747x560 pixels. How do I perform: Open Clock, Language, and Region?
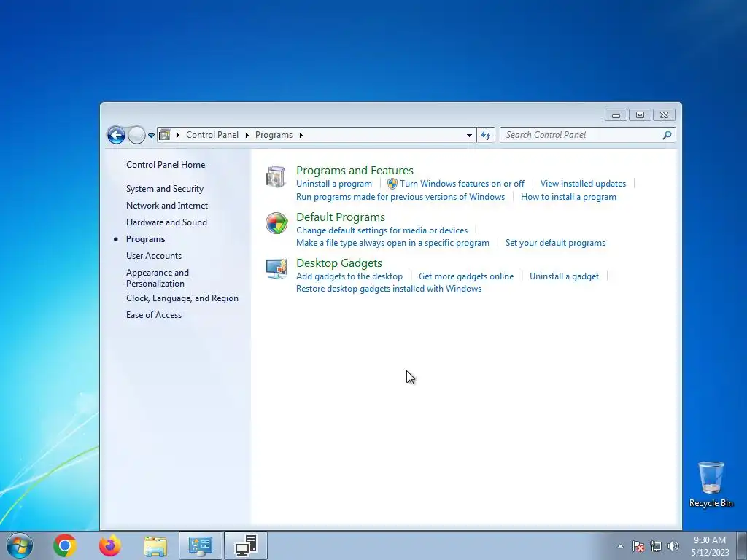click(x=182, y=298)
